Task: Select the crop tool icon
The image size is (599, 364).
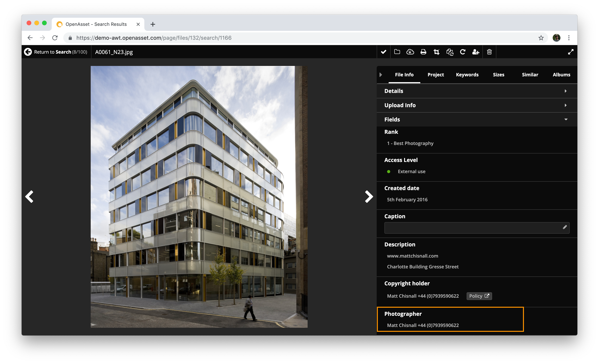Action: (x=436, y=52)
